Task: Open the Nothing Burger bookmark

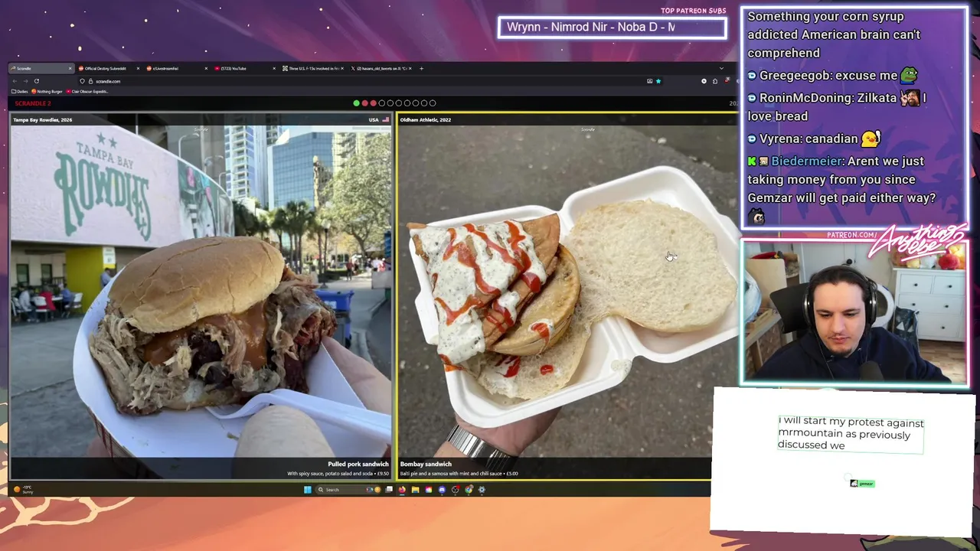Action: click(x=47, y=91)
